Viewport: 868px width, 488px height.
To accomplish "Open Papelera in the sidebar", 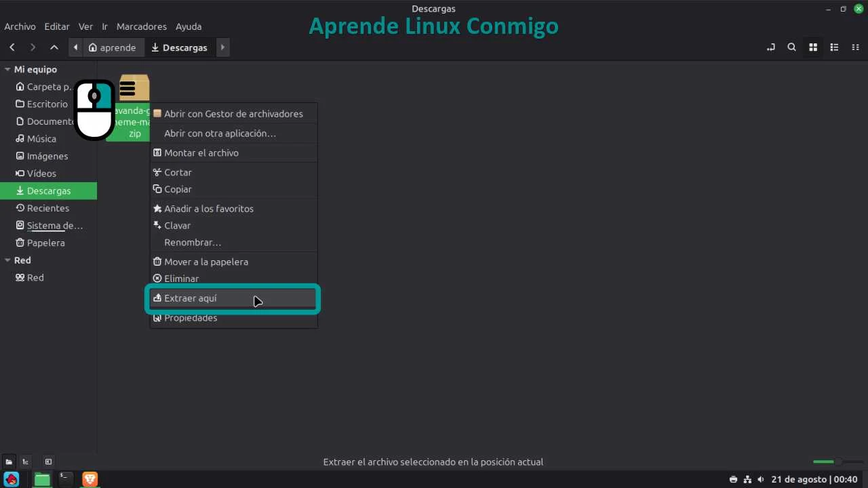I will click(48, 243).
